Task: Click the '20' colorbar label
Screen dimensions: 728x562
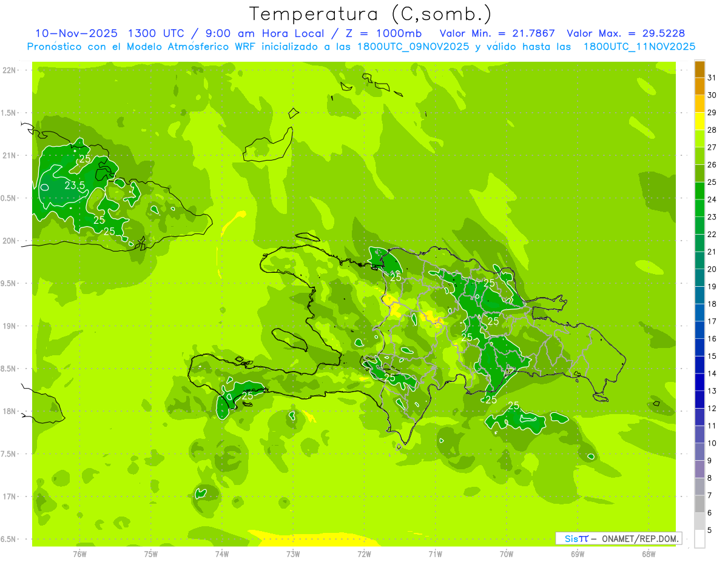Action: click(x=712, y=269)
